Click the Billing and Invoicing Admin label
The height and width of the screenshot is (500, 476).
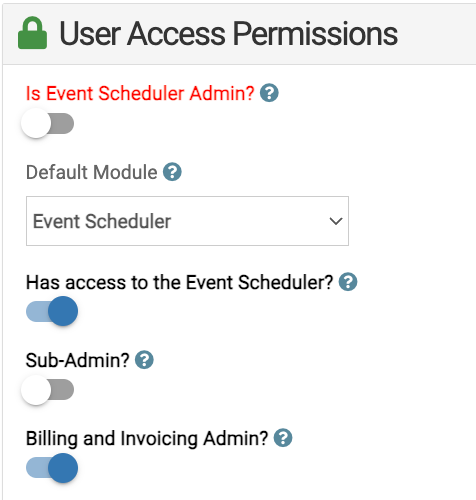(x=147, y=439)
